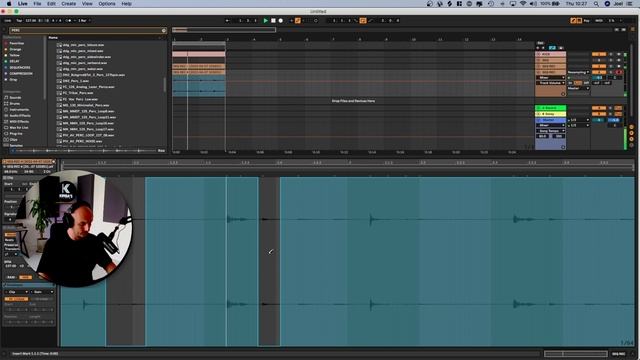640x360 pixels.
Task: Toggle the Metronome switch
Action: [68, 20]
